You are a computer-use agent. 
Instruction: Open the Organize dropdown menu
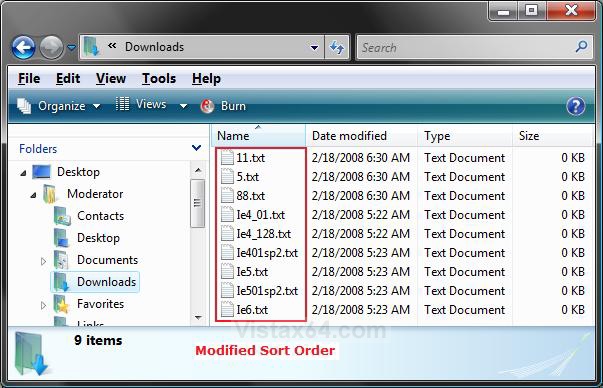[58, 106]
